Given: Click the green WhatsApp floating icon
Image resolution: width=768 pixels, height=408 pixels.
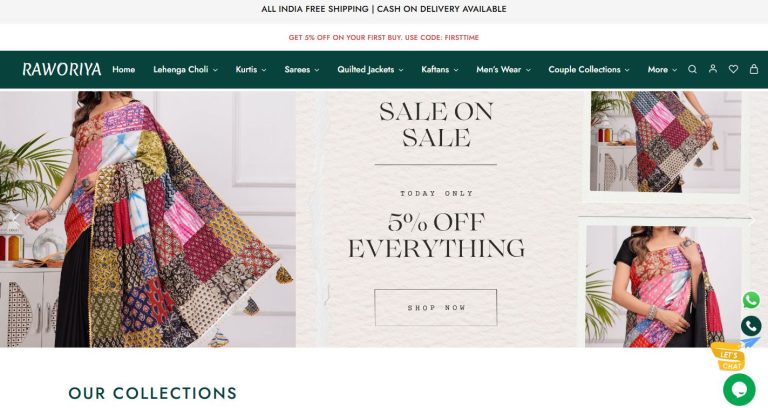Looking at the screenshot, I should click(x=751, y=300).
